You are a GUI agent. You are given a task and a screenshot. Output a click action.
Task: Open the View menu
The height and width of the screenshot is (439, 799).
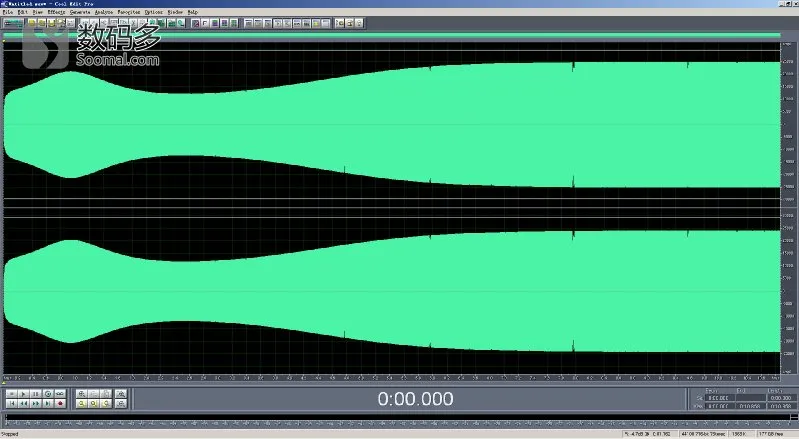tap(38, 12)
